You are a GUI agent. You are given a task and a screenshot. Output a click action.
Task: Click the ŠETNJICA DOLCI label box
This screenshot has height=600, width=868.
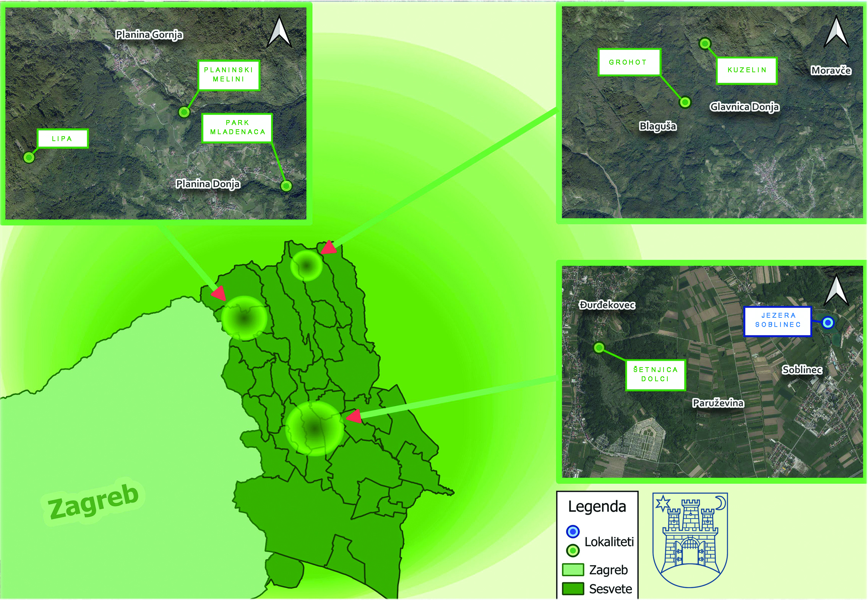(x=655, y=374)
